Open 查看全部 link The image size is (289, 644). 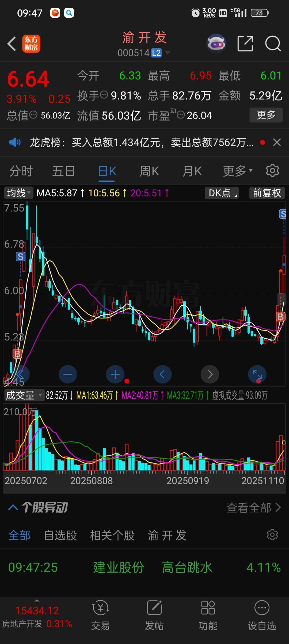coord(254,507)
